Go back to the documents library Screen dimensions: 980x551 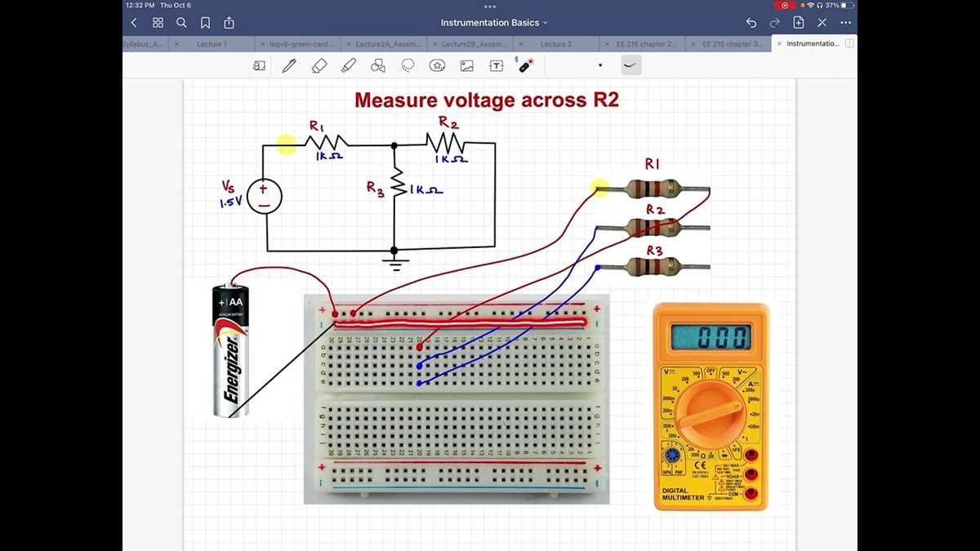click(135, 23)
